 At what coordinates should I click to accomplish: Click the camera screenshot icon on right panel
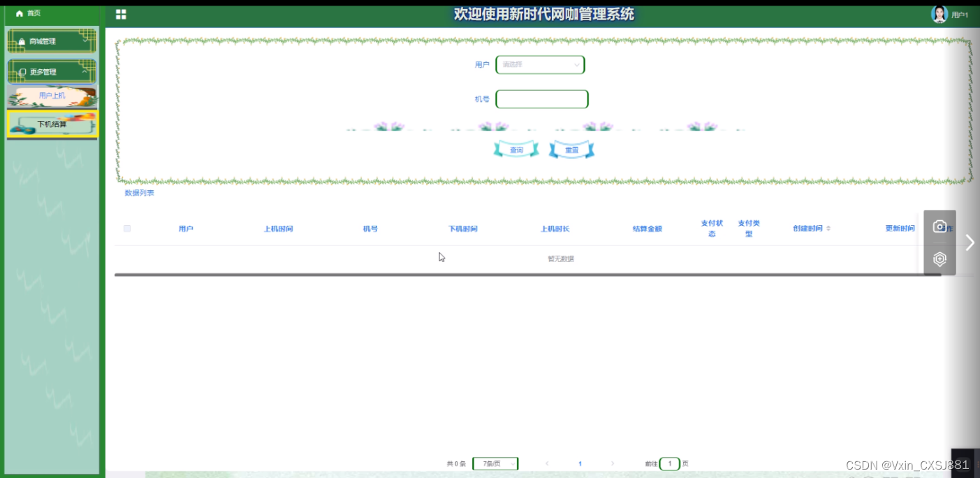(x=939, y=227)
